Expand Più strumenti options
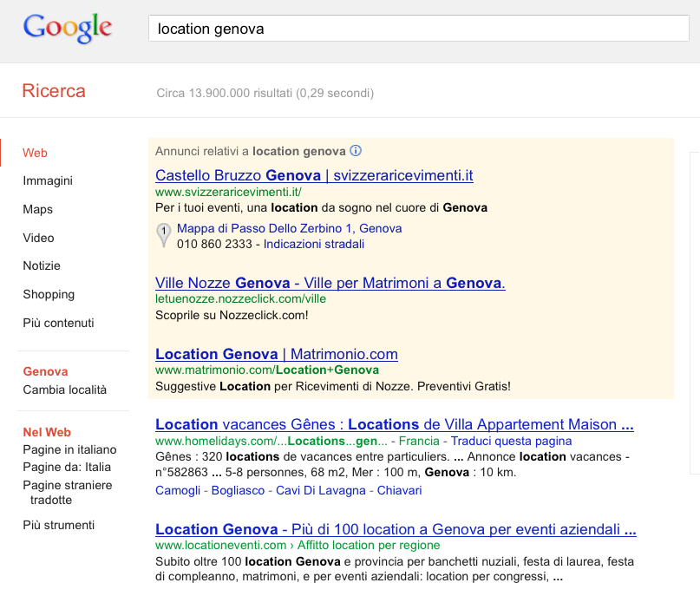 (x=58, y=525)
